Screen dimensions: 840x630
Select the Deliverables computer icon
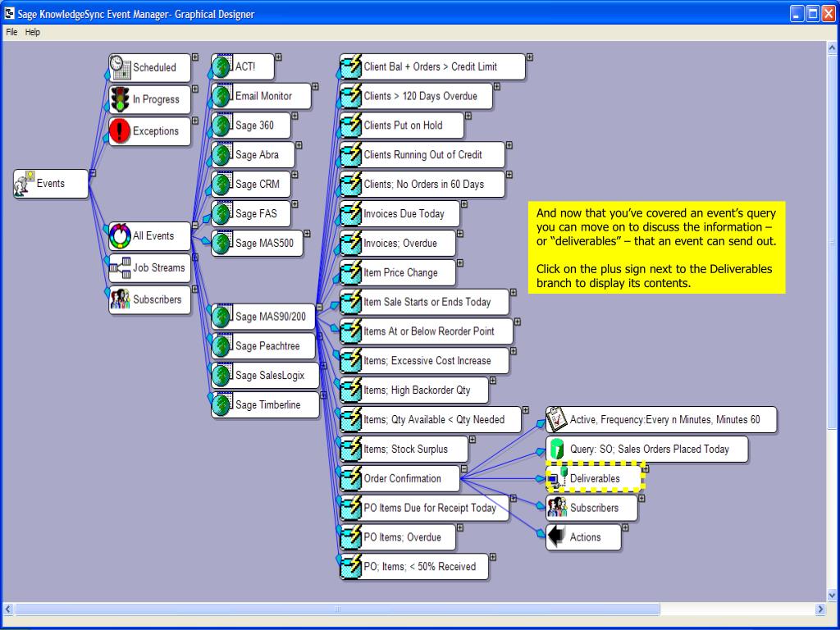point(557,478)
